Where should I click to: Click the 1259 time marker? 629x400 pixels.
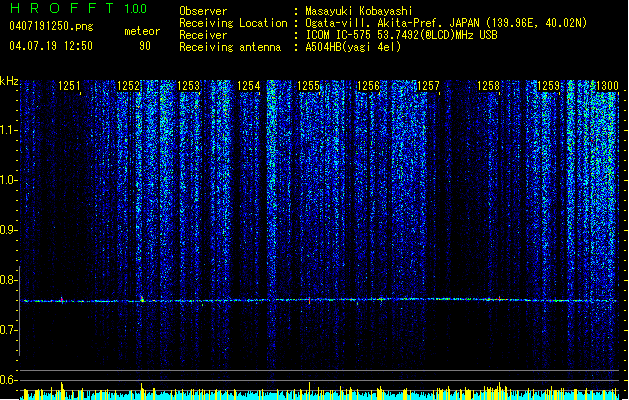point(548,86)
